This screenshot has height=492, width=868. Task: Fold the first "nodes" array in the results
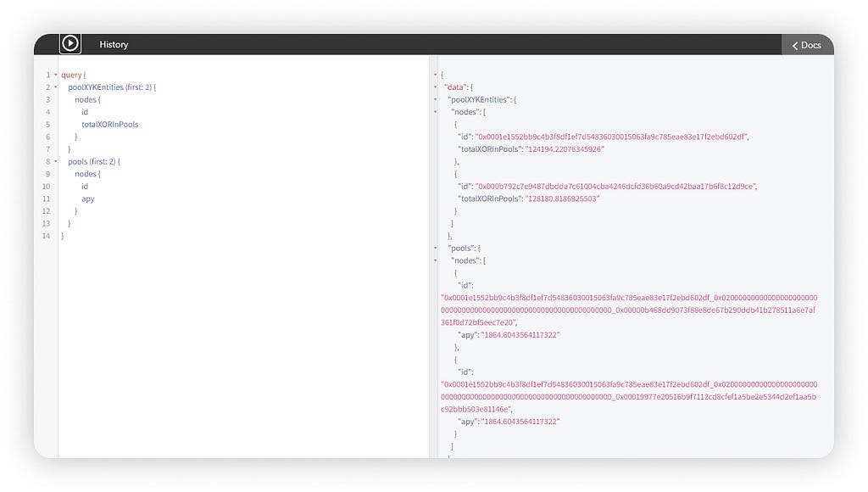435,112
